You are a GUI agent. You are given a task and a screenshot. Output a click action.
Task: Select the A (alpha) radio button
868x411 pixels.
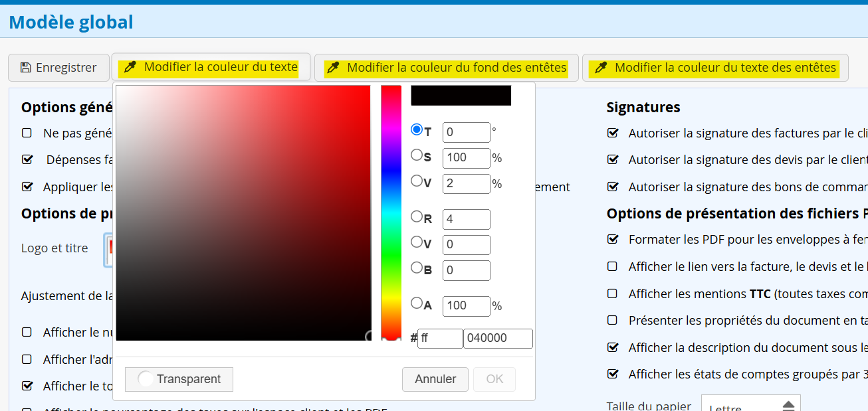click(x=417, y=303)
